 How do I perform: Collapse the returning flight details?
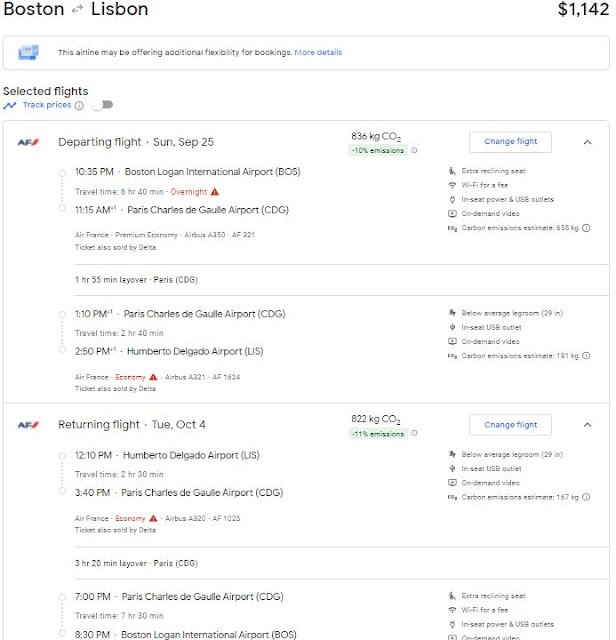tap(587, 425)
